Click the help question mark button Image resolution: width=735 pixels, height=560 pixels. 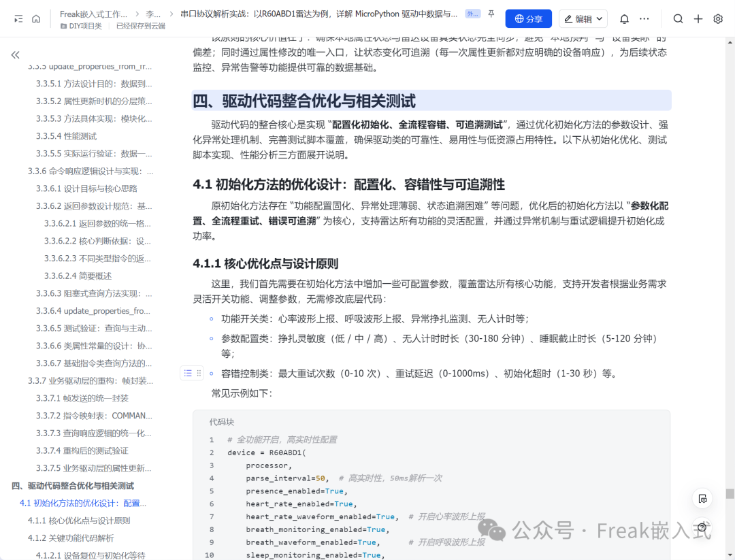702,527
